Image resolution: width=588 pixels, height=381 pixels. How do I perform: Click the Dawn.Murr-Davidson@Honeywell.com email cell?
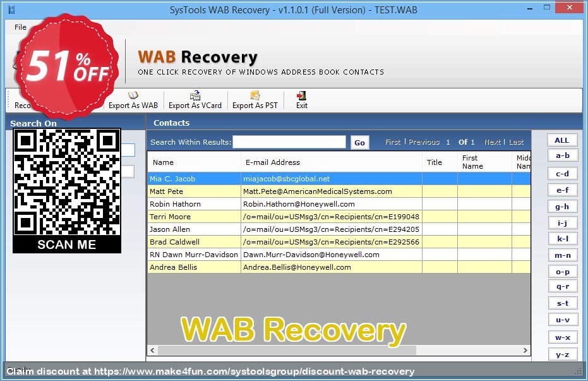pos(332,255)
